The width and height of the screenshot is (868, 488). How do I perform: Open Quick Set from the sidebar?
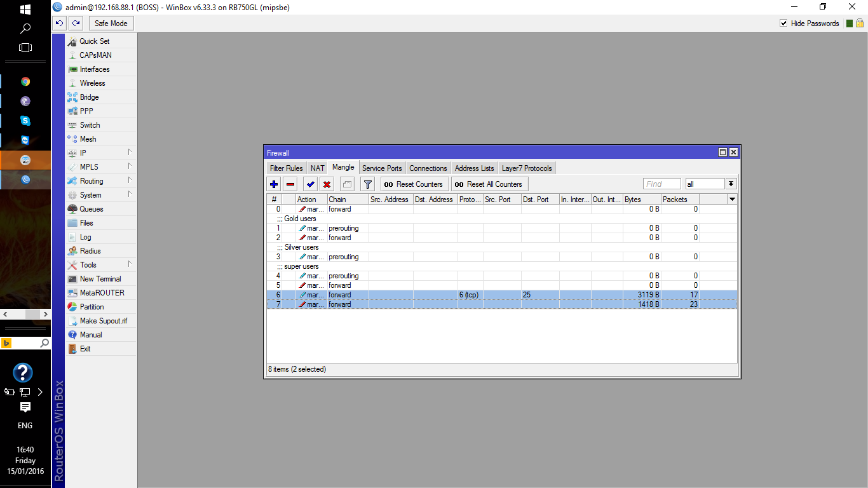tap(101, 41)
